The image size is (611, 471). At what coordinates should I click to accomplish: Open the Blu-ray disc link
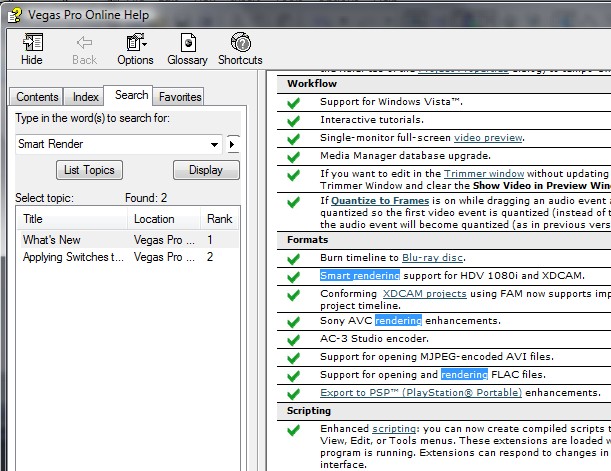click(x=433, y=258)
